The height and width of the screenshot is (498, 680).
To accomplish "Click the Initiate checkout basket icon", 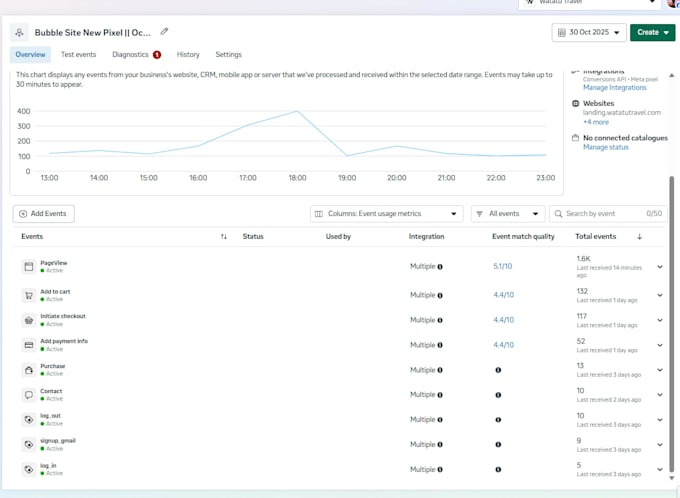I will coord(29,320).
